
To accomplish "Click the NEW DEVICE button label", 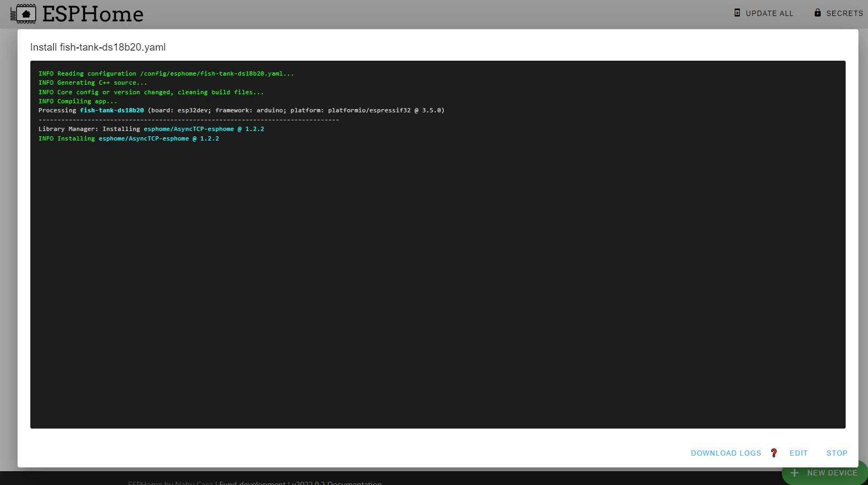I will pyautogui.click(x=832, y=473).
